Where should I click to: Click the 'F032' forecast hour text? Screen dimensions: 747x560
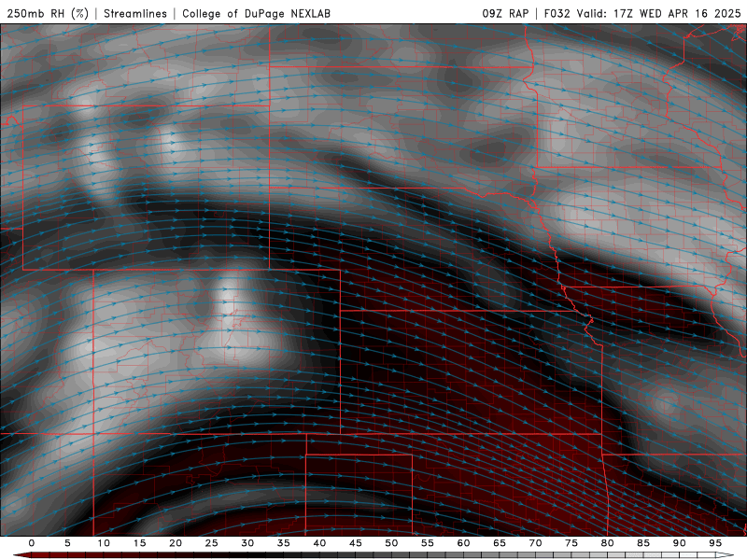[x=557, y=13]
